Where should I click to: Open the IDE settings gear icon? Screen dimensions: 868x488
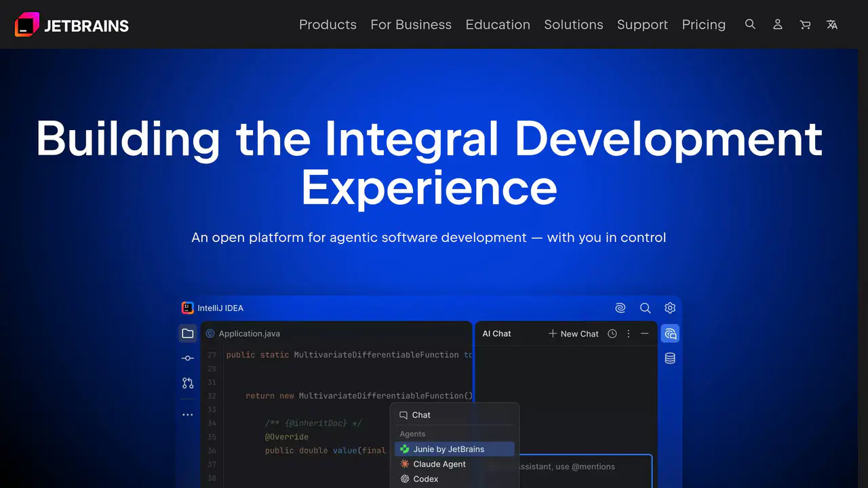click(670, 308)
